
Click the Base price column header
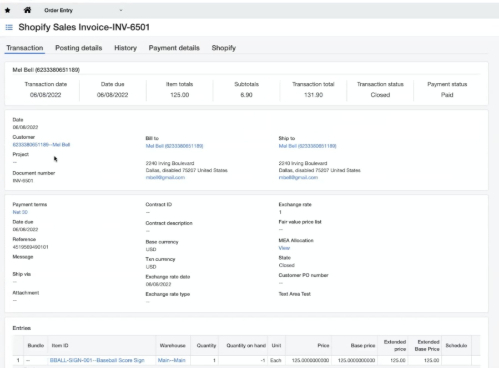click(363, 346)
